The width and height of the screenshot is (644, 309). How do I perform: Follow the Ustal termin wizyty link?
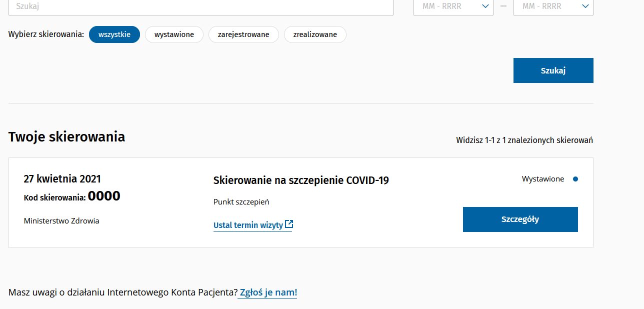pyautogui.click(x=248, y=225)
